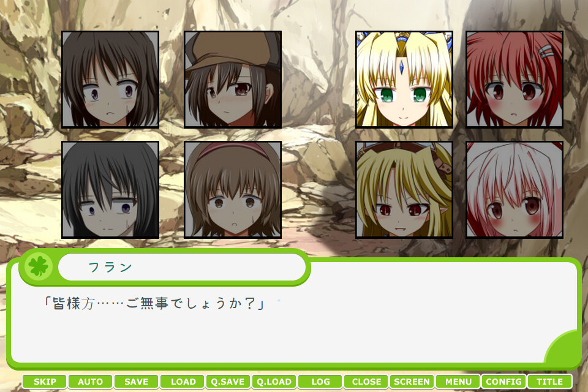The width and height of the screenshot is (588, 392).
Task: Enable AUTO text advance
Action: click(x=91, y=382)
